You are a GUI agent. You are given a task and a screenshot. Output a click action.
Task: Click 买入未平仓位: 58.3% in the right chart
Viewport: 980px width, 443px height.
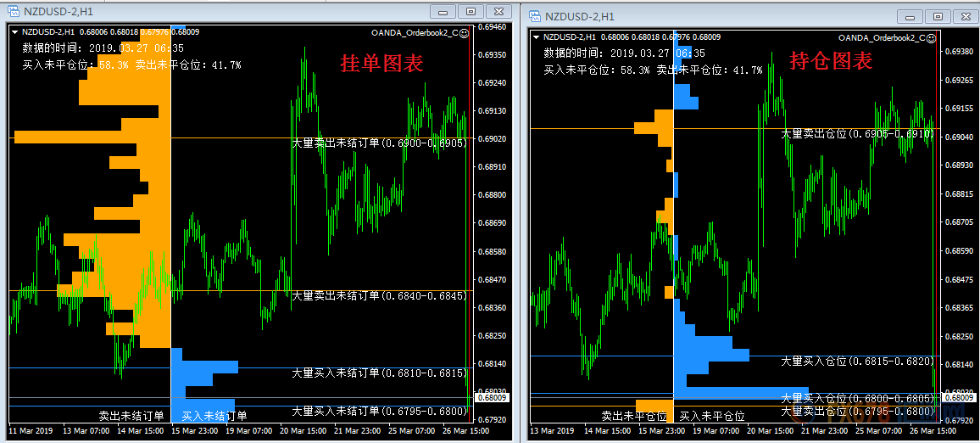(597, 70)
